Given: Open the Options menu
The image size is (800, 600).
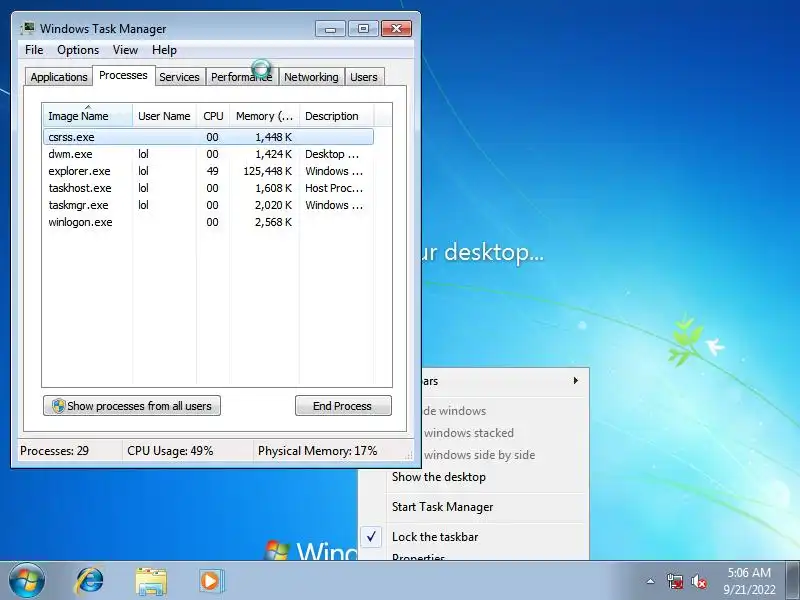Looking at the screenshot, I should [78, 50].
